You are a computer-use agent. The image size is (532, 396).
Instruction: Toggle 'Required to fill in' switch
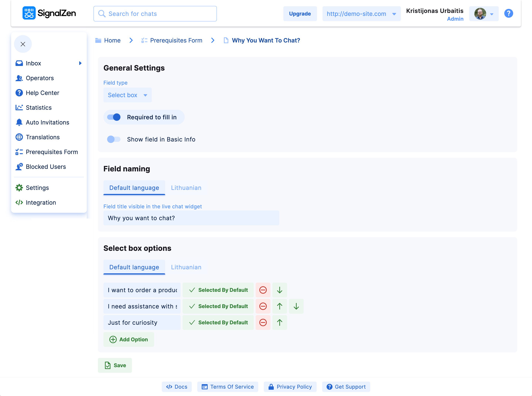(x=114, y=117)
